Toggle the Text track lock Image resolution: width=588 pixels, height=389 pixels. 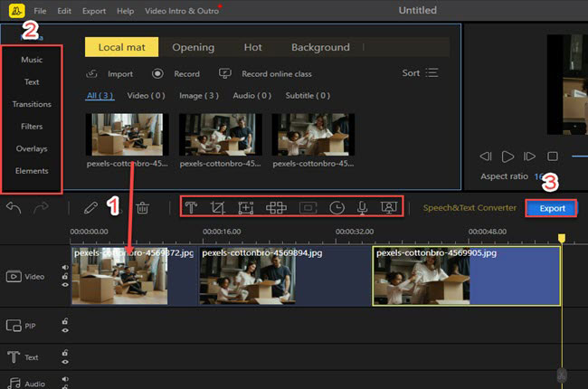point(65,353)
